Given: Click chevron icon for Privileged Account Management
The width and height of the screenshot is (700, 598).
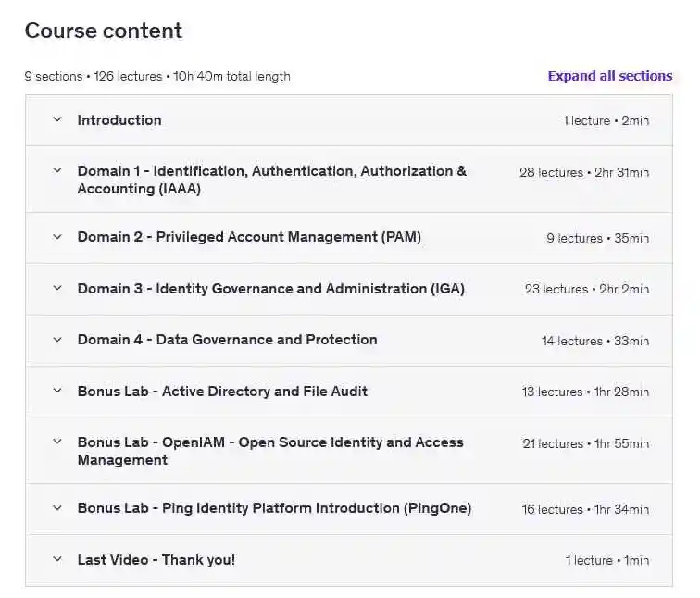Looking at the screenshot, I should click(x=57, y=237).
